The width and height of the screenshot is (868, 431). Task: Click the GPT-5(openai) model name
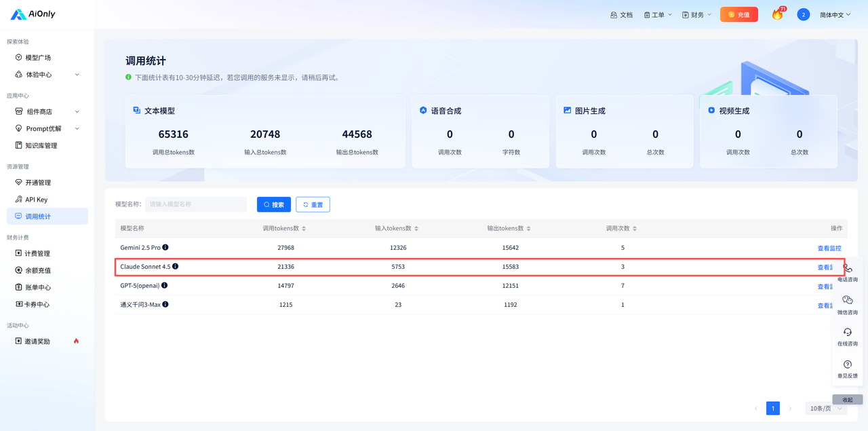(x=140, y=286)
